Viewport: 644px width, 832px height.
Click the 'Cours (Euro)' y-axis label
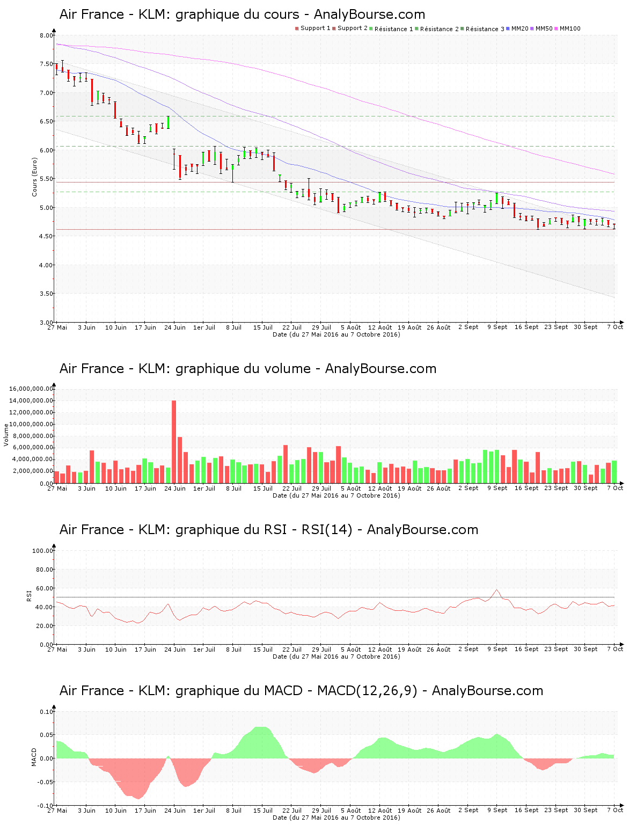pos(35,177)
